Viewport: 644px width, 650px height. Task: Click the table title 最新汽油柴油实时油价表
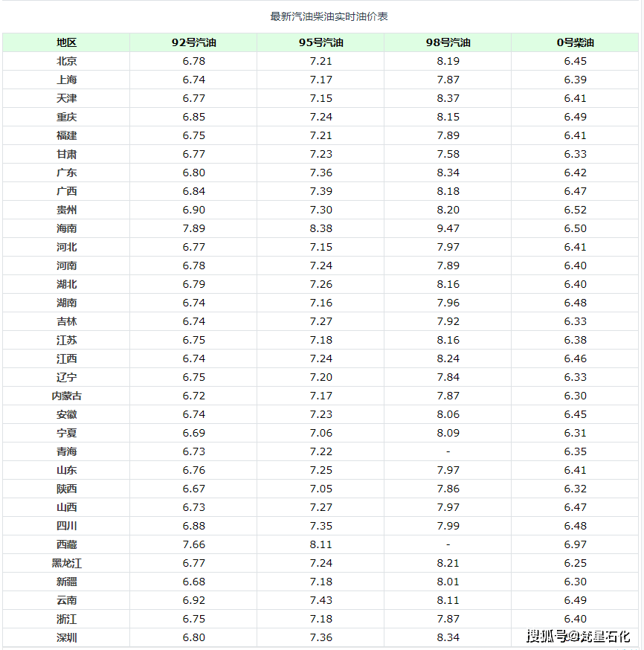pos(329,16)
